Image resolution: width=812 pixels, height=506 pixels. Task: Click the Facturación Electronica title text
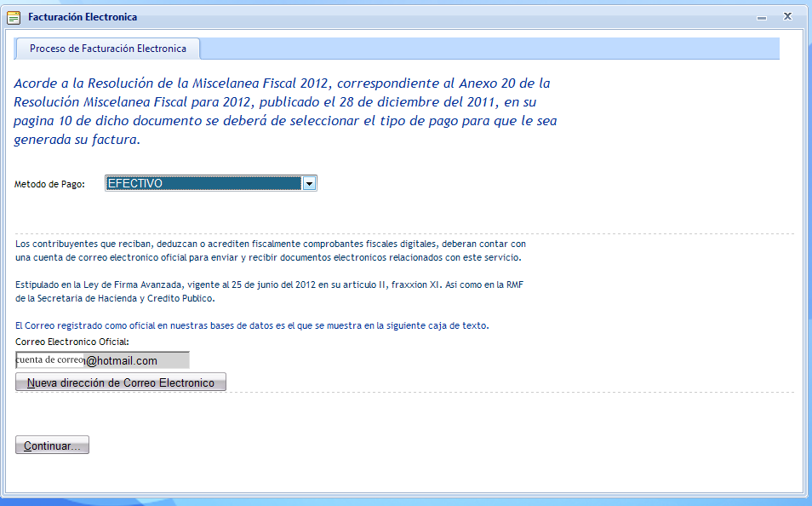click(83, 17)
